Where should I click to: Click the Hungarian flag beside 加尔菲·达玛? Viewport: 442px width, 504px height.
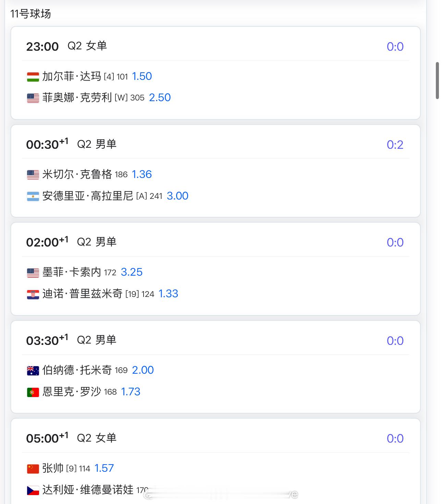tap(33, 76)
